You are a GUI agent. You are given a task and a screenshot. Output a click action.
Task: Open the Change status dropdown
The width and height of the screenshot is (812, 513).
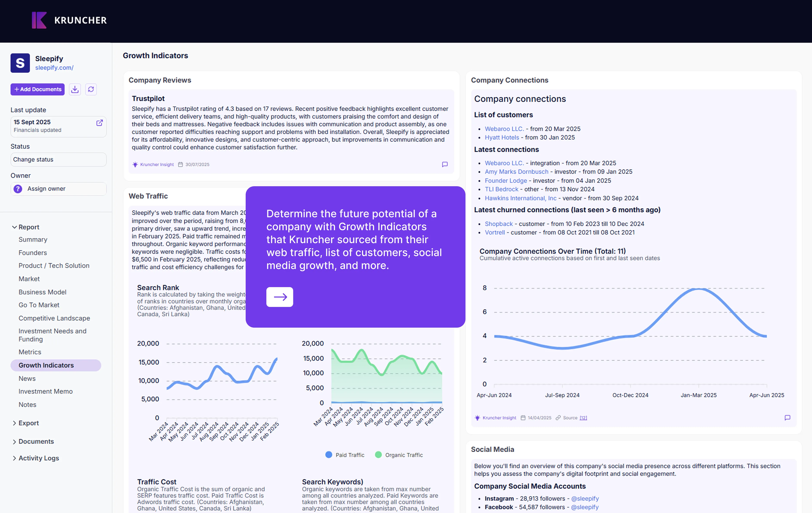click(x=58, y=160)
